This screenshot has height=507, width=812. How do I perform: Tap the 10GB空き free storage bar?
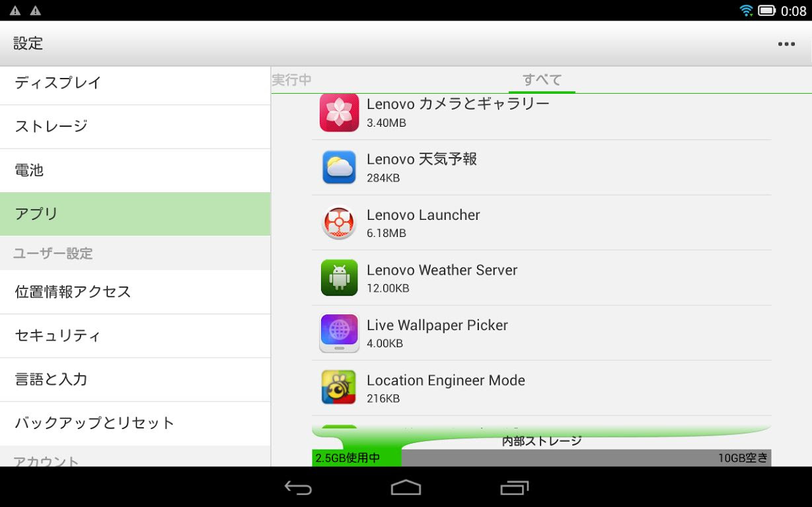(x=586, y=458)
